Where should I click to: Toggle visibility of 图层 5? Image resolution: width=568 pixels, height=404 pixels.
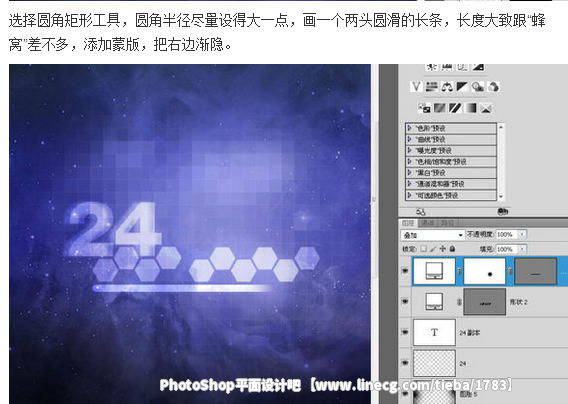[x=405, y=393]
